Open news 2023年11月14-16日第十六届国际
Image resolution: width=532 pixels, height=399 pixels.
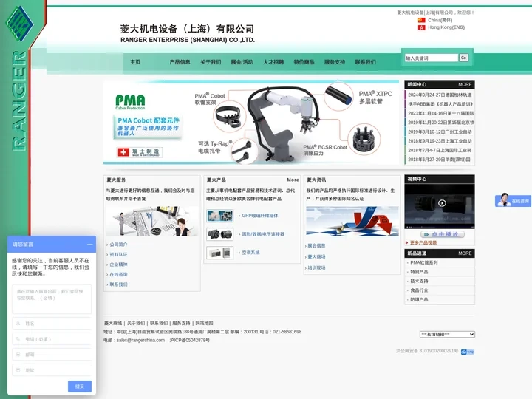point(440,113)
